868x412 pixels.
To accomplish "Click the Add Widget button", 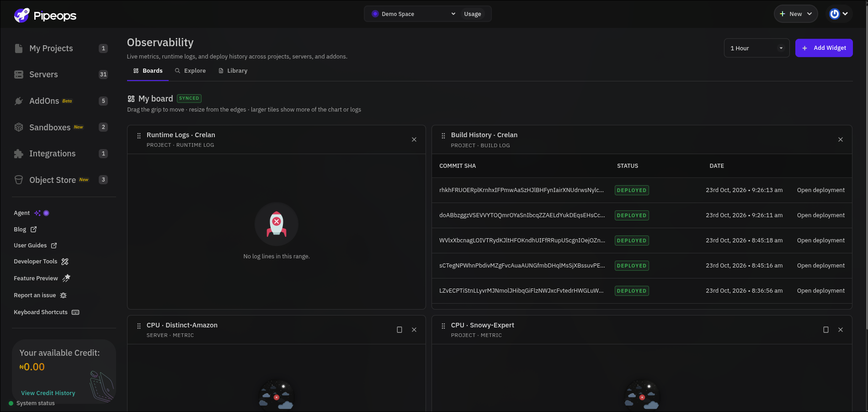I will [824, 48].
